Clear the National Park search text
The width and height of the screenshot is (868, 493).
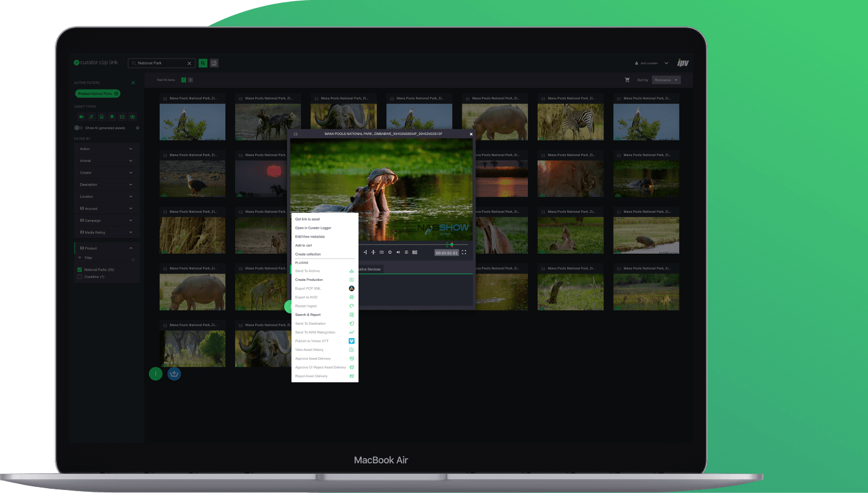[189, 63]
